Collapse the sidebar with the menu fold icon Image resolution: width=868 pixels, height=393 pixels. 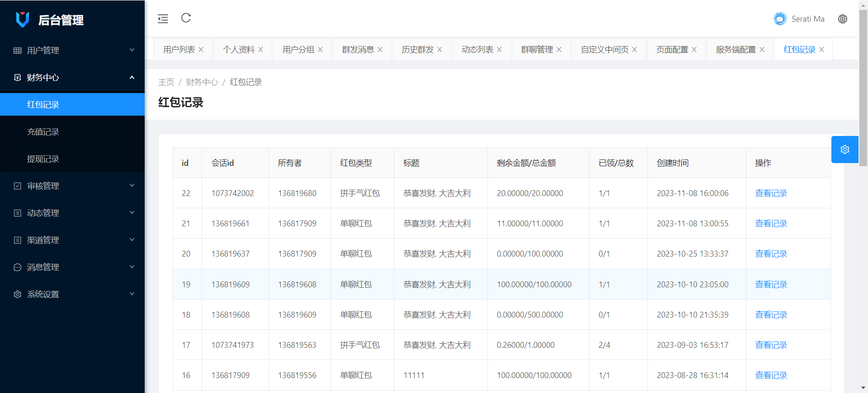[163, 19]
